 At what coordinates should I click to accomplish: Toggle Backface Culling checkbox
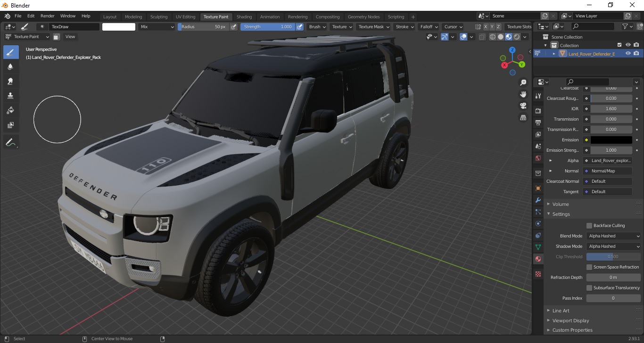(589, 226)
